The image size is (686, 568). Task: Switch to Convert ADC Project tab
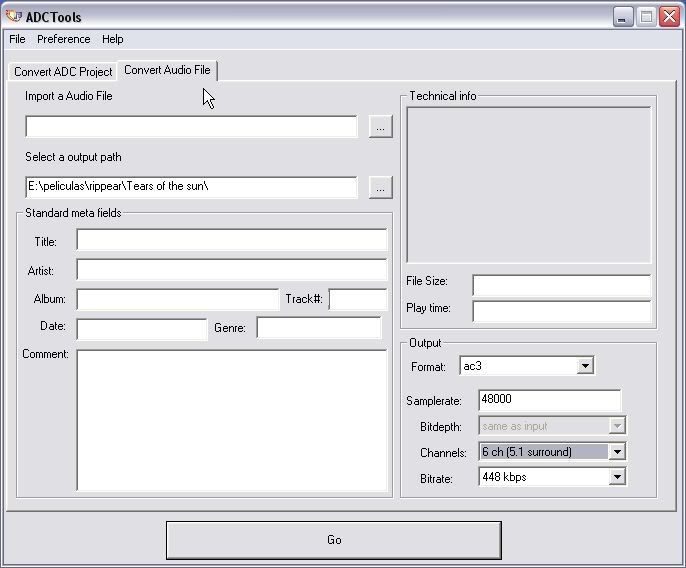coord(63,72)
